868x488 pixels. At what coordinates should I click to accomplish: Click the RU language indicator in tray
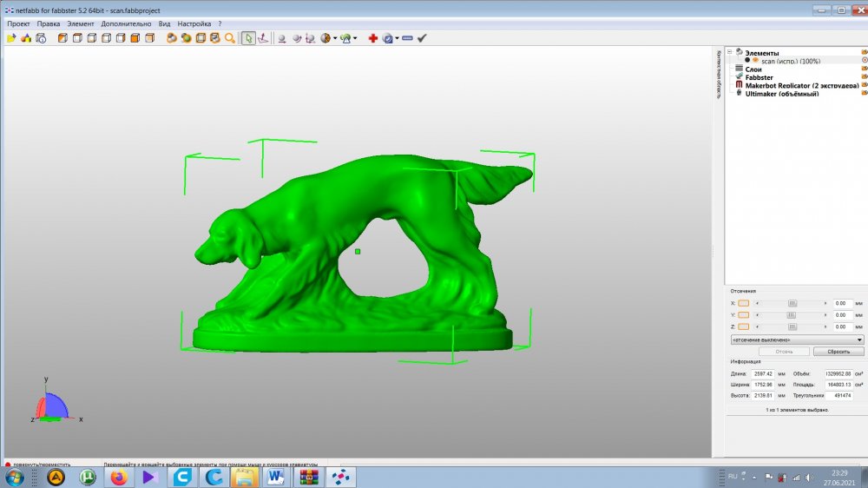coord(733,477)
